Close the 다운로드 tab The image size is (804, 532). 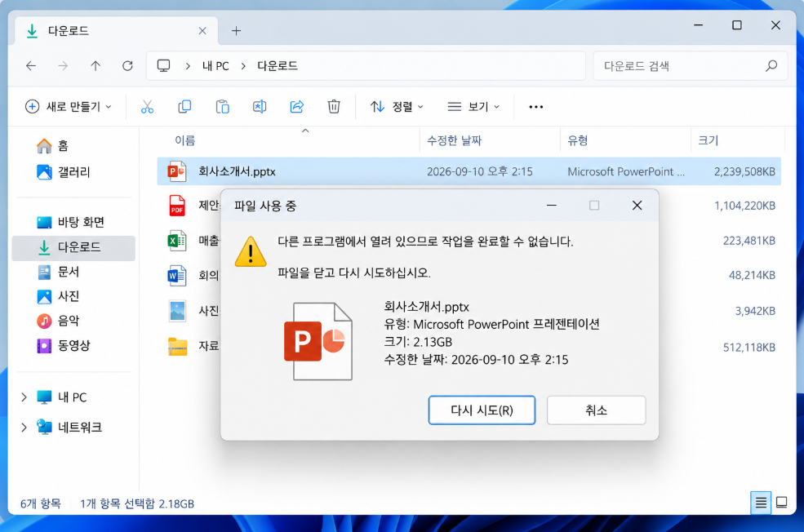[202, 31]
